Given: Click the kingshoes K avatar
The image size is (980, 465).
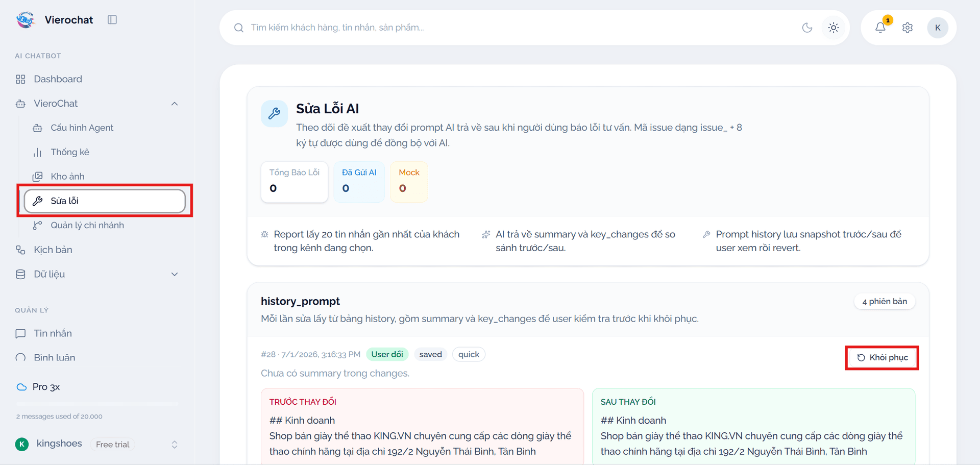Looking at the screenshot, I should tap(22, 444).
